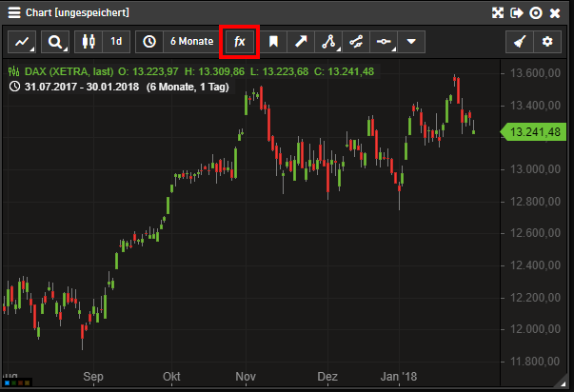The width and height of the screenshot is (574, 392).
Task: Select the horizontal line marker tool
Action: click(x=384, y=42)
